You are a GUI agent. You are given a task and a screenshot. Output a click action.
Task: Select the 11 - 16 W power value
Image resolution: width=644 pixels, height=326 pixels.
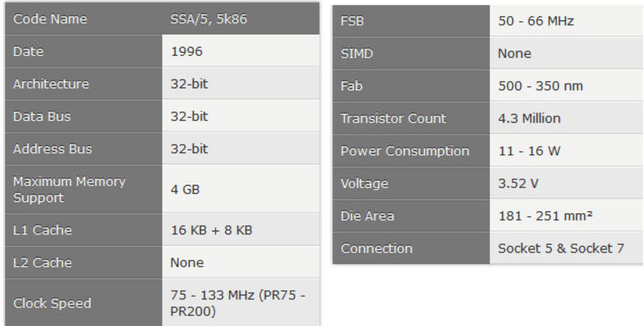point(529,151)
